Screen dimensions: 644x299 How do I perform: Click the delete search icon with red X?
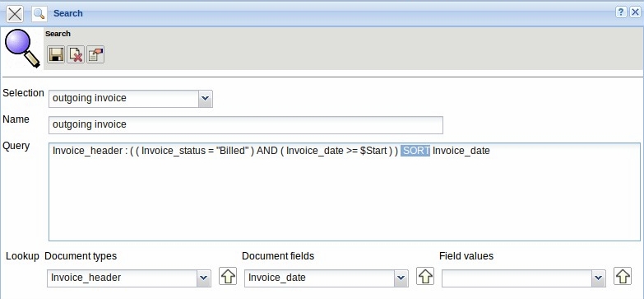pos(76,54)
